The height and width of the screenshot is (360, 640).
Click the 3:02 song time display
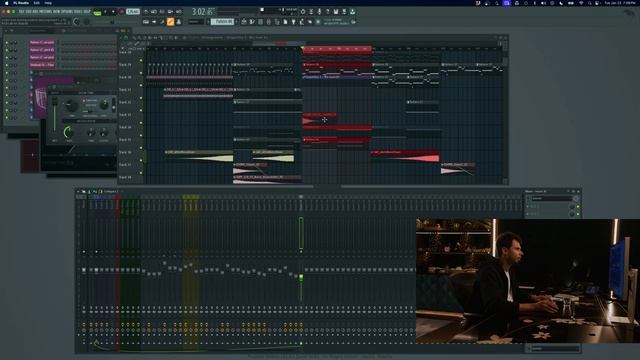(x=202, y=12)
